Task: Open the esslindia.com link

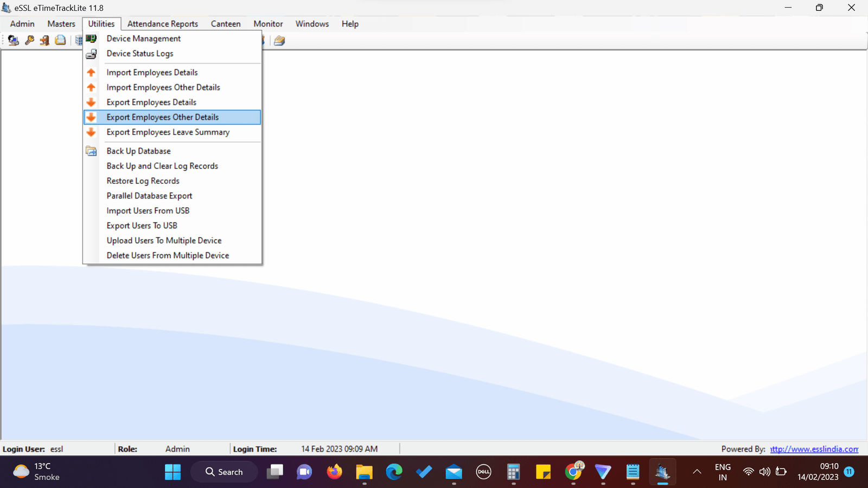Action: 814,449
